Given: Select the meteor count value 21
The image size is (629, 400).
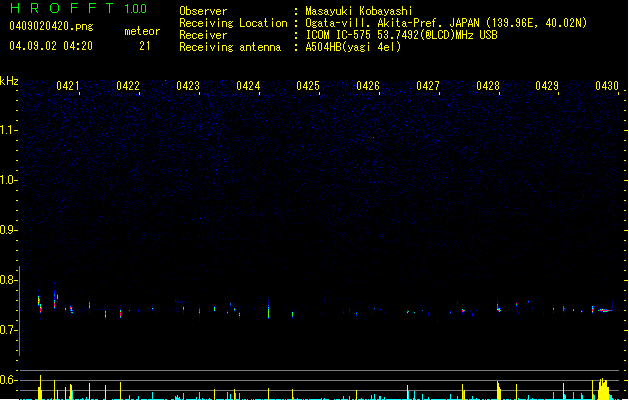Looking at the screenshot, I should tap(145, 46).
